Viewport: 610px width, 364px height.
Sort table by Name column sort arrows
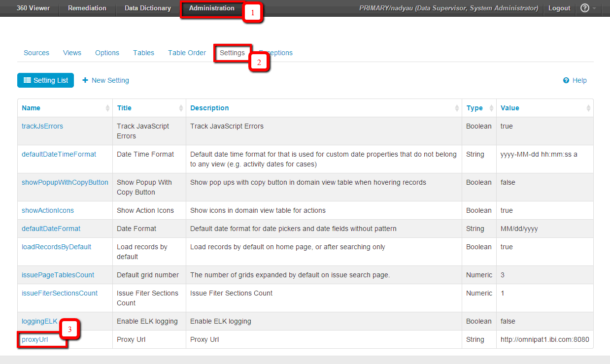coord(107,108)
